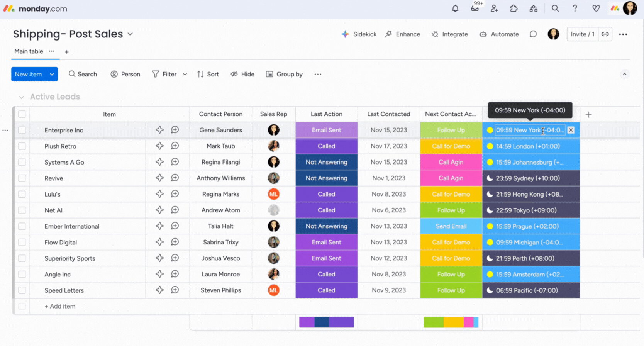Image resolution: width=644 pixels, height=346 pixels.
Task: Collapse the Active Leads group
Action: click(x=22, y=97)
